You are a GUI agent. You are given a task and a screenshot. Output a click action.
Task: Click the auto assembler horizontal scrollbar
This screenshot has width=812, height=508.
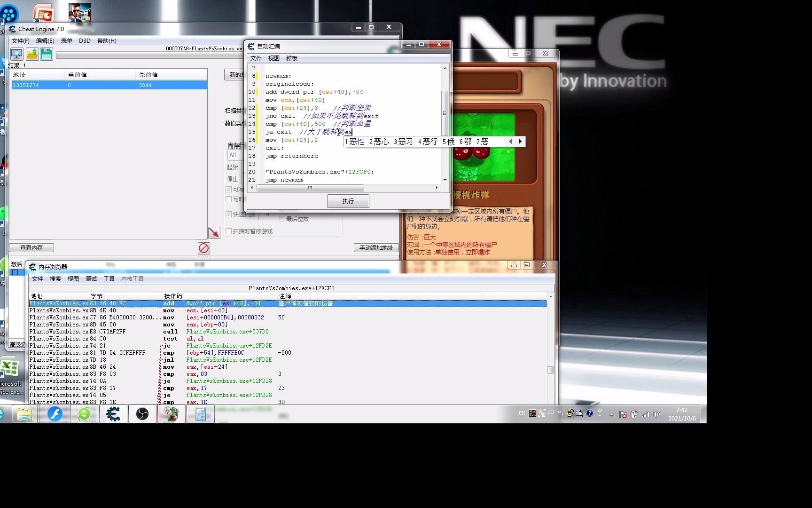tap(310, 188)
